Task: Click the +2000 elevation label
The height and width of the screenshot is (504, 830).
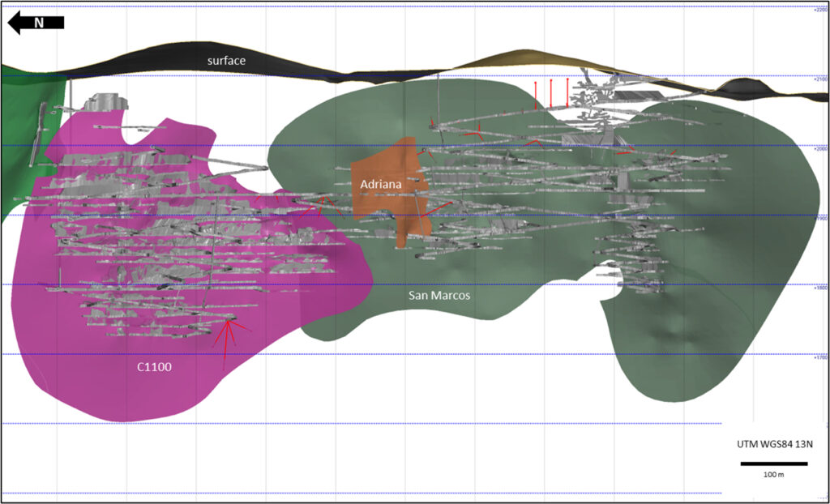Action: tap(819, 148)
